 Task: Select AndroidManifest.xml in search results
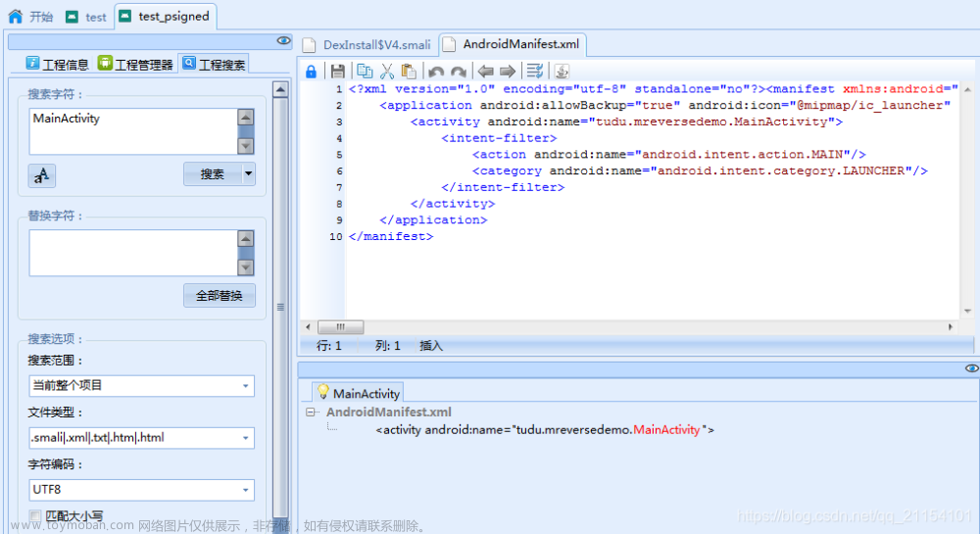pyautogui.click(x=389, y=413)
